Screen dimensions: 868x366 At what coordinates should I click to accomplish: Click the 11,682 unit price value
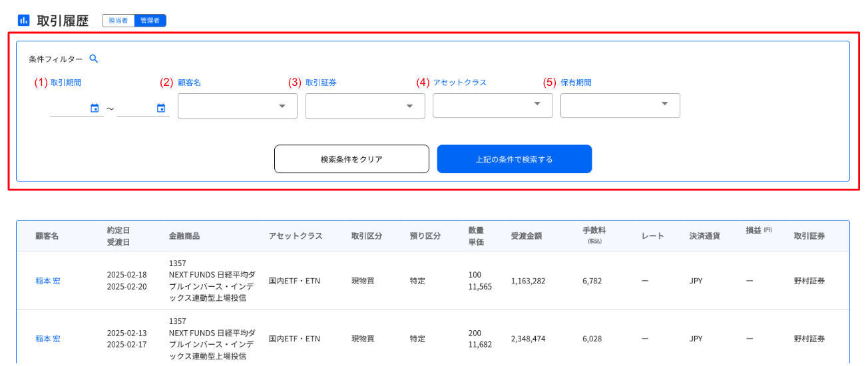tap(480, 345)
